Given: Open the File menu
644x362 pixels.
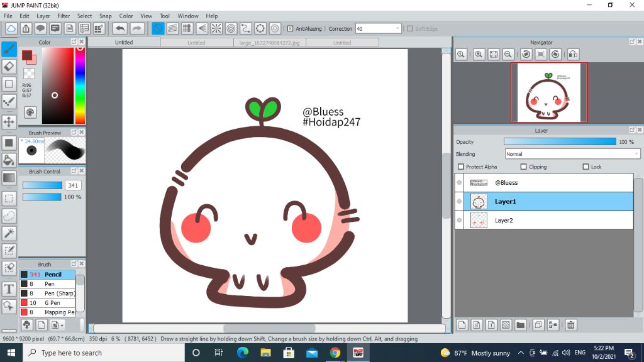Looking at the screenshot, I should point(8,16).
